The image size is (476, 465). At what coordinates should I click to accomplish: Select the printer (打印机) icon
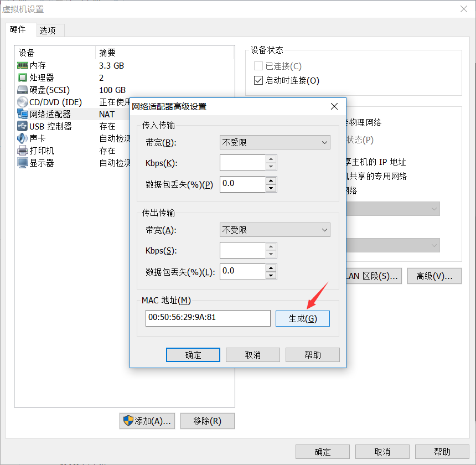[x=23, y=151]
